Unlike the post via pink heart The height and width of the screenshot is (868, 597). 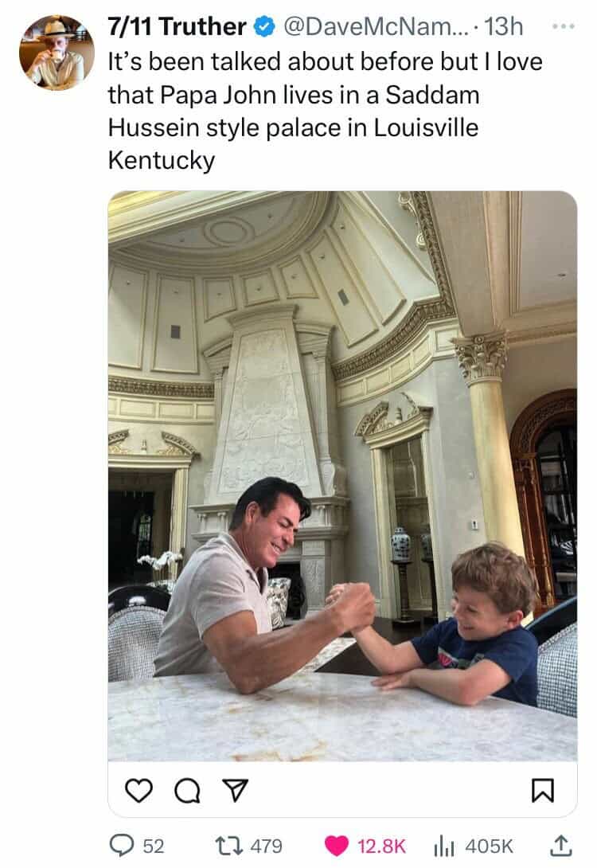tap(337, 846)
